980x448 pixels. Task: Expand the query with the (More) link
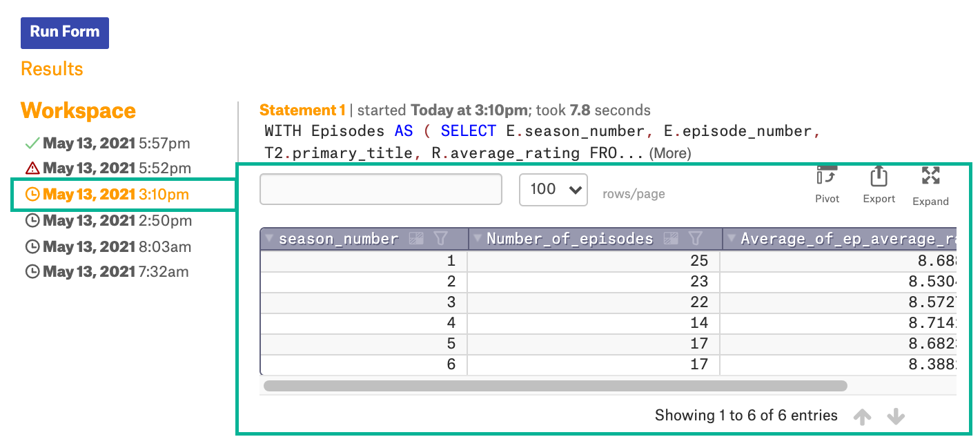coord(670,153)
